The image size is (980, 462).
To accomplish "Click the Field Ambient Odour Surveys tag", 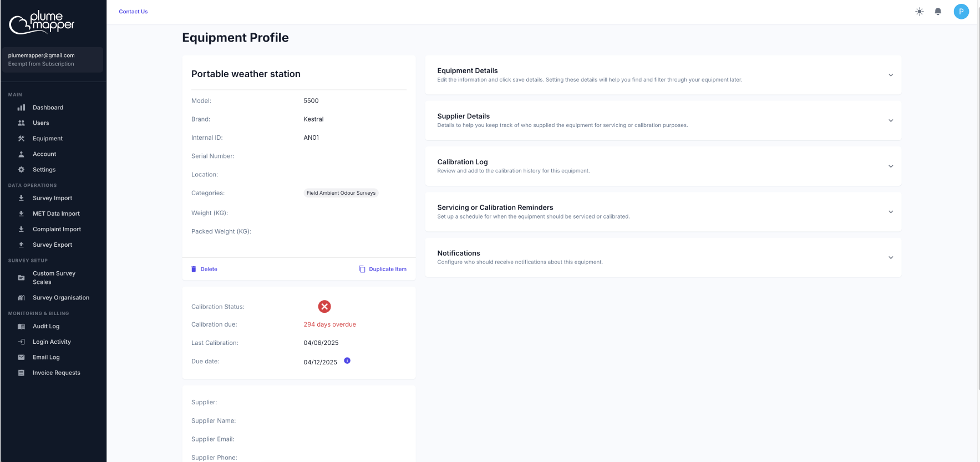I will pos(341,193).
